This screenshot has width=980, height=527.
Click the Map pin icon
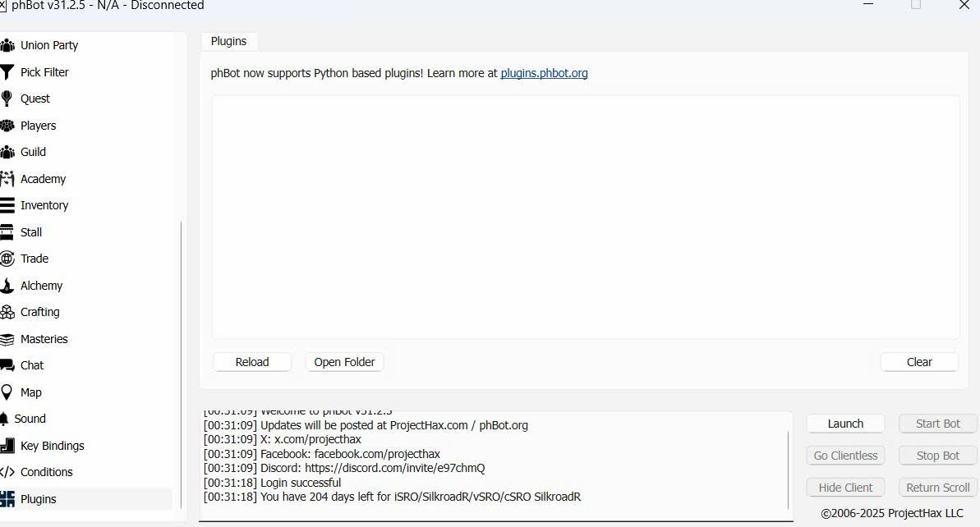tap(7, 392)
